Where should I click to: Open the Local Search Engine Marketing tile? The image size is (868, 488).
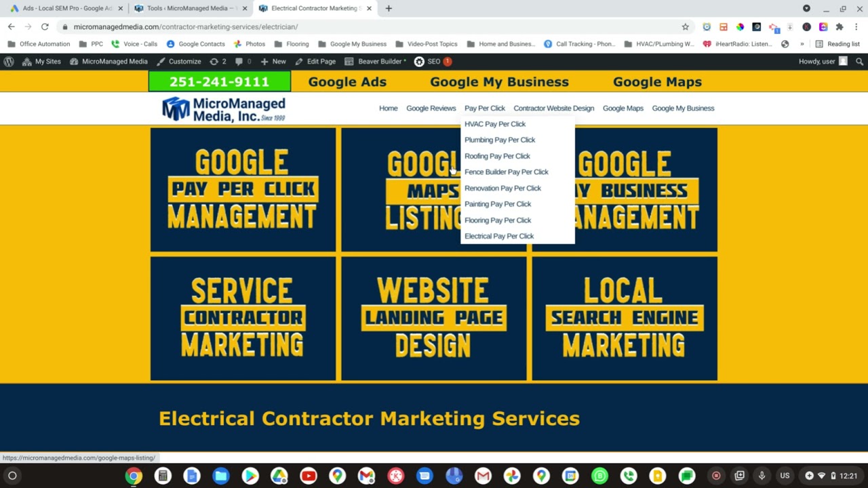[625, 319]
